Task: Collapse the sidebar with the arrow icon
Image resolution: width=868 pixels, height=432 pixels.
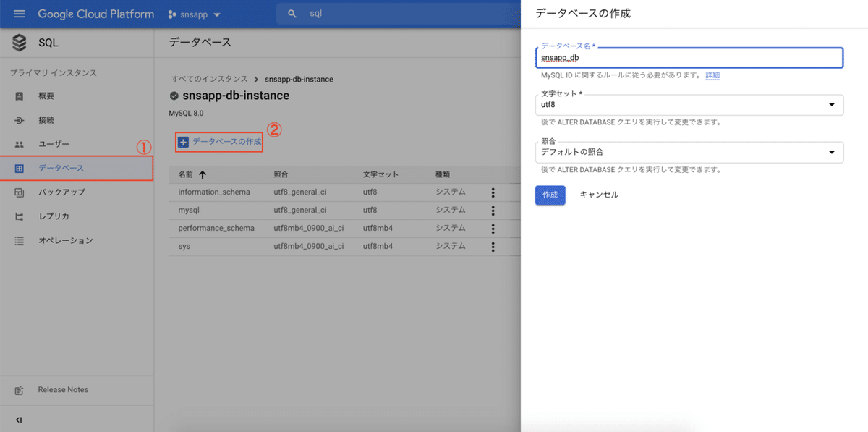Action: (x=18, y=418)
